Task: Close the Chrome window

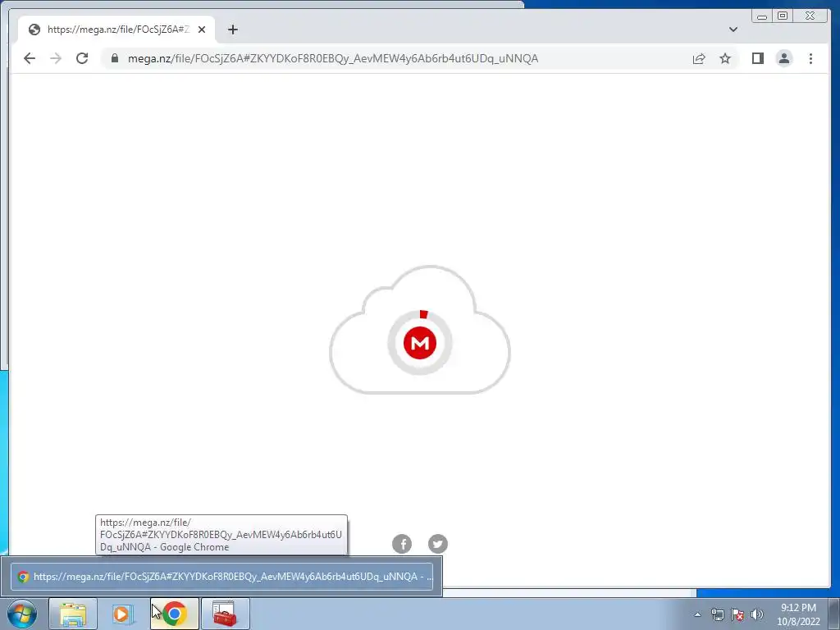Action: pyautogui.click(x=810, y=16)
